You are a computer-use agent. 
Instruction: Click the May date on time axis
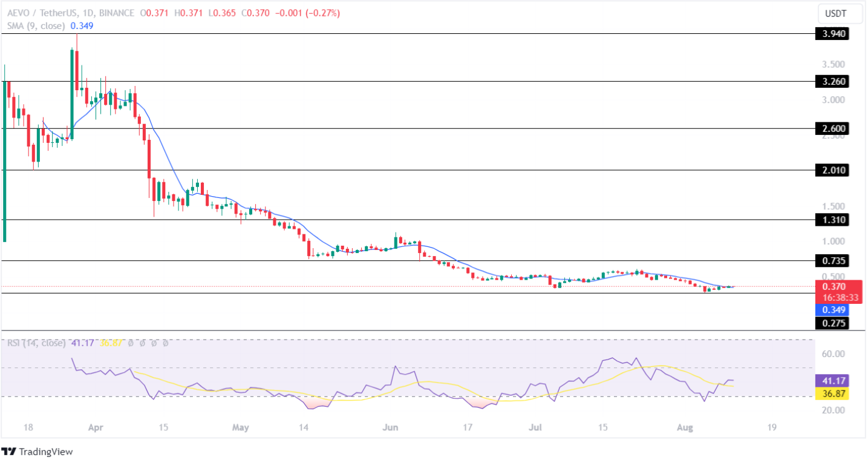coord(240,427)
